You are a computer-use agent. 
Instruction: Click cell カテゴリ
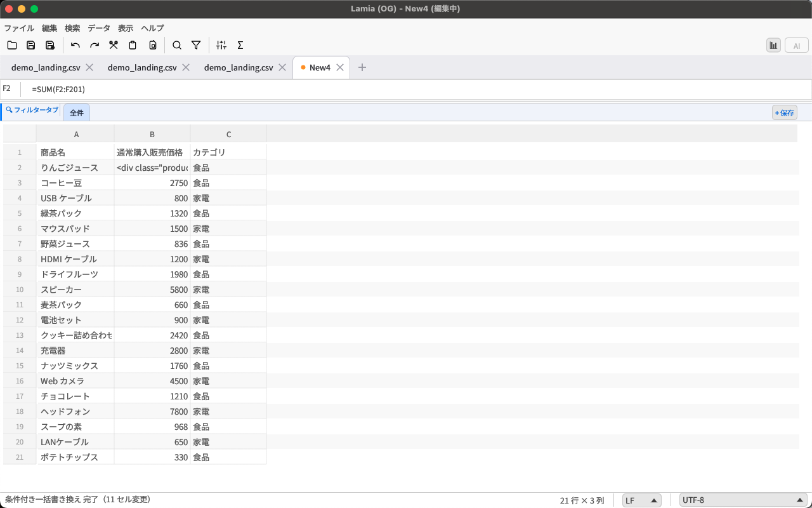[x=228, y=152]
